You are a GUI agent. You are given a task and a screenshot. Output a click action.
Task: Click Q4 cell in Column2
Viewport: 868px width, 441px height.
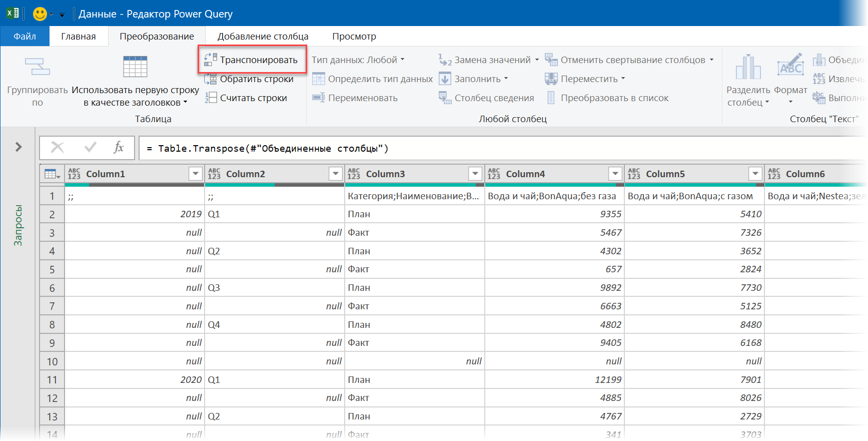[275, 324]
